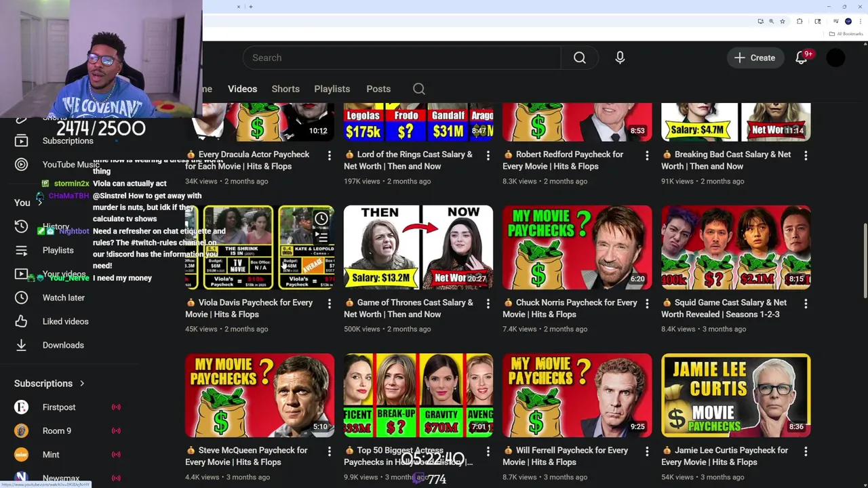Click the YouTube search magnifier button

tap(579, 58)
